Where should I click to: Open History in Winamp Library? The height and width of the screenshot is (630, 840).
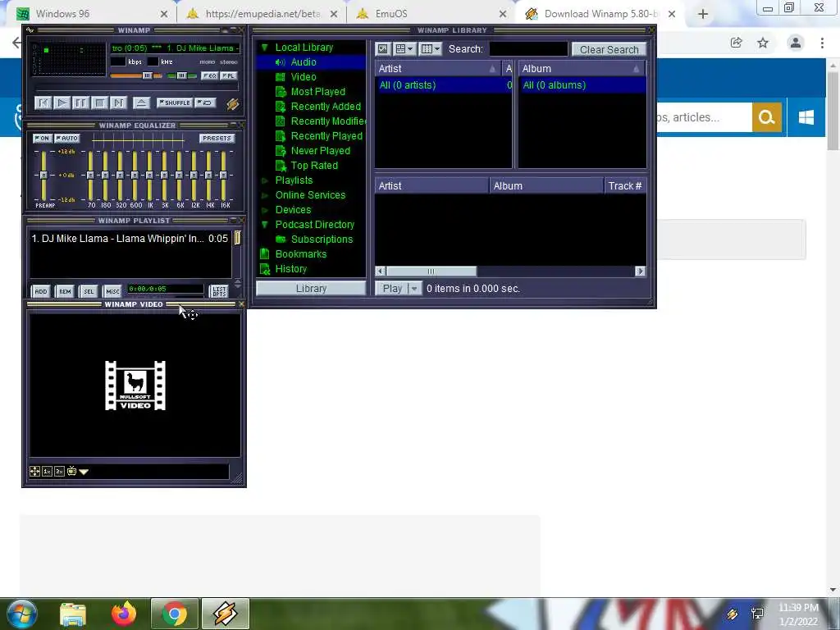tap(291, 269)
